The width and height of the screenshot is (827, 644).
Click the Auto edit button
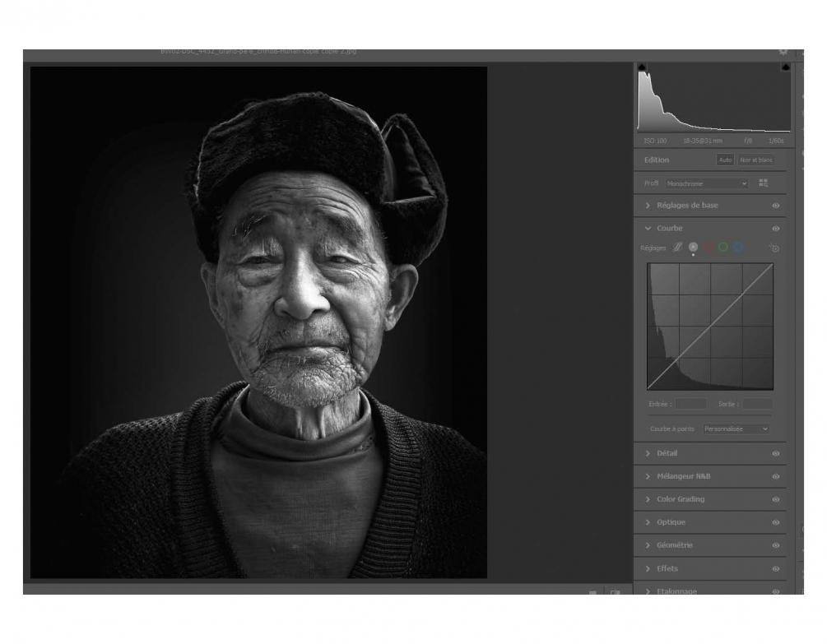coord(725,160)
